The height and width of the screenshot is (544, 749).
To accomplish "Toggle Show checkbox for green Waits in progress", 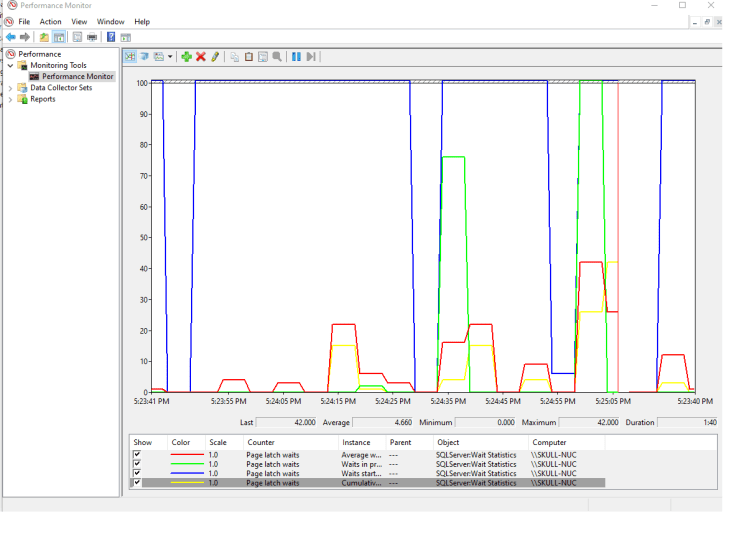I will pos(137,464).
